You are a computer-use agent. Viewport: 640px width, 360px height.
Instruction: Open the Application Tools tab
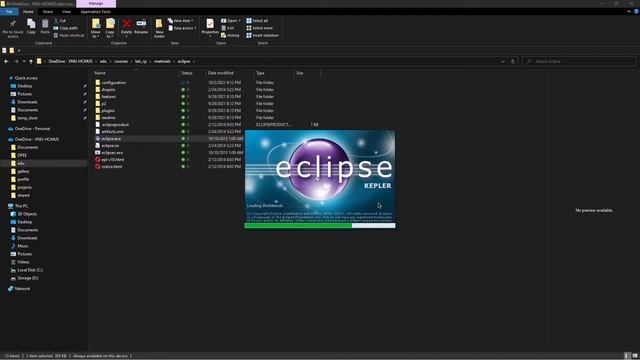click(x=96, y=12)
